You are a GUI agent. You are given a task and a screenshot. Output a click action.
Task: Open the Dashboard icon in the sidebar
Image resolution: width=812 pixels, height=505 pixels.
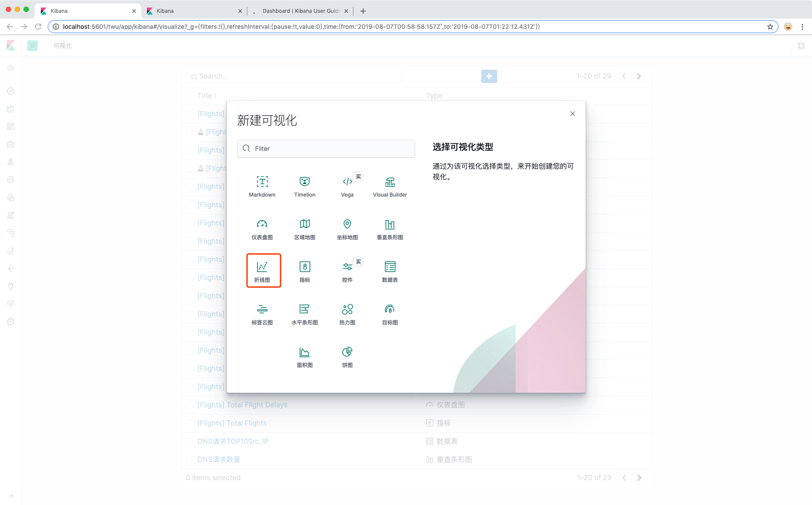11,126
